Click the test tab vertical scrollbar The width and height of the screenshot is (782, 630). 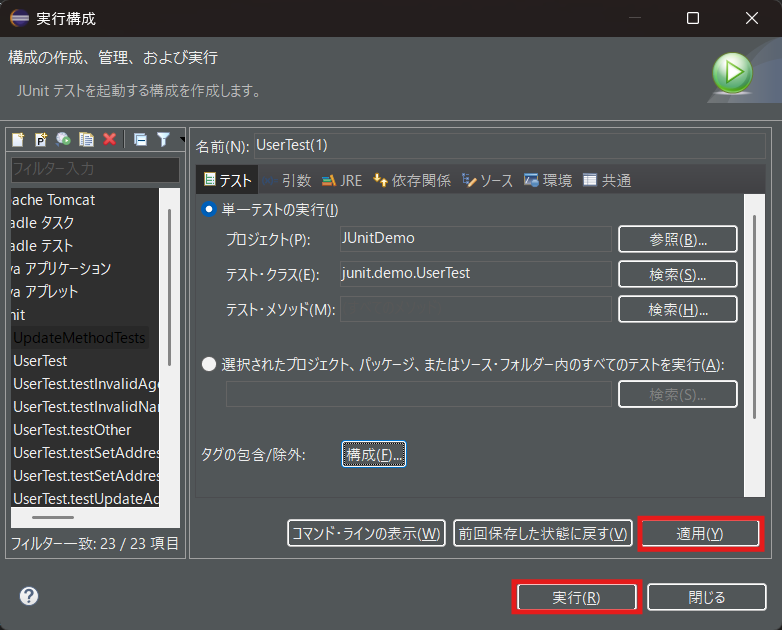pyautogui.click(x=755, y=317)
